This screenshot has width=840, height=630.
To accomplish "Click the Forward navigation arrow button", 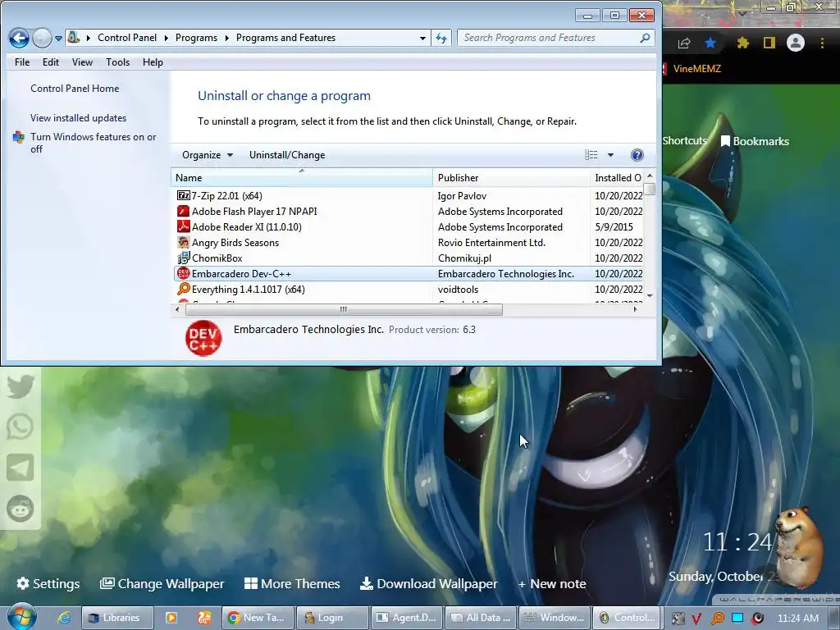I will (x=42, y=38).
